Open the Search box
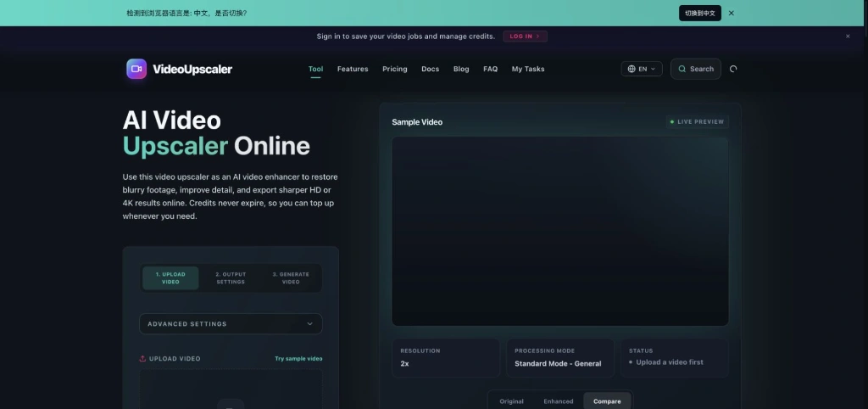 (x=696, y=70)
